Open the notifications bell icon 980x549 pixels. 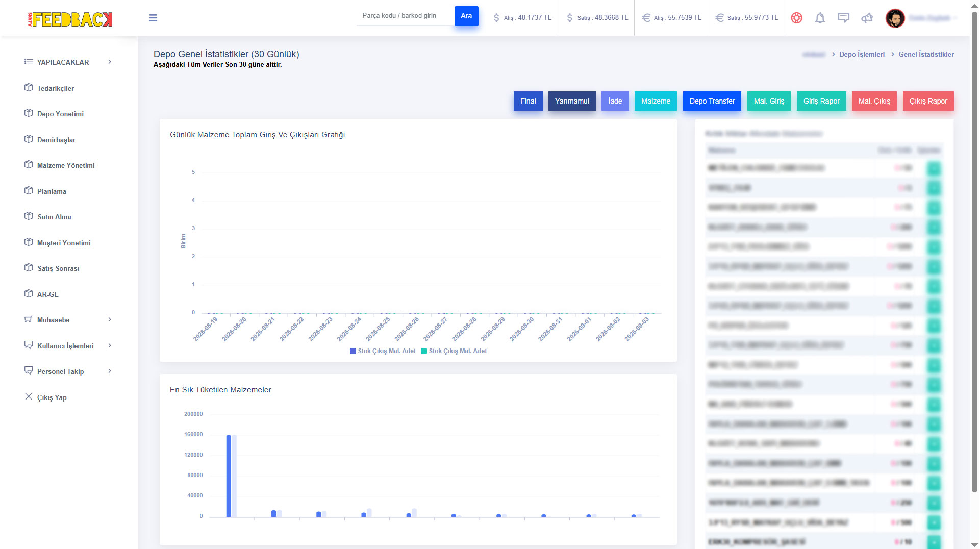820,18
